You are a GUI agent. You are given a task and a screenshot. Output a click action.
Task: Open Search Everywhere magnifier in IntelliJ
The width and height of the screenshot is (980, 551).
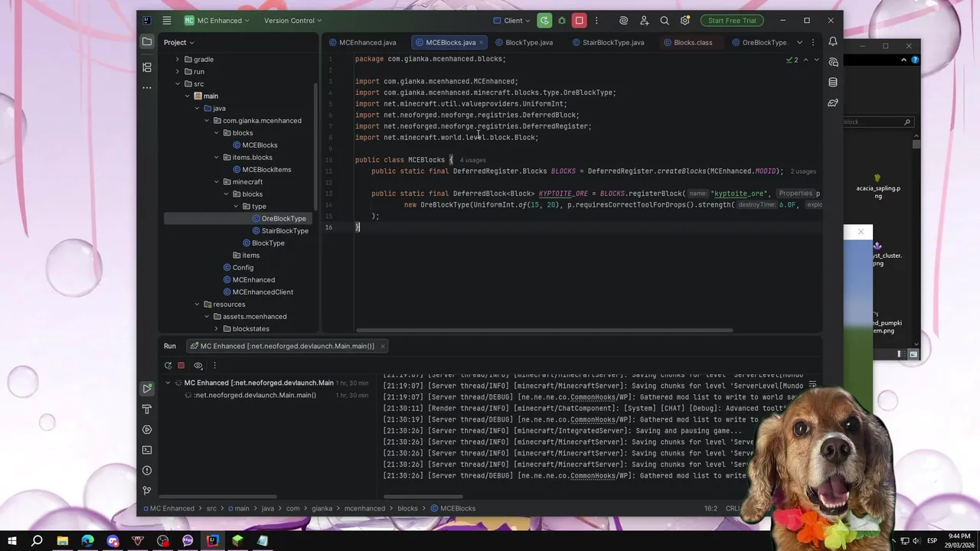665,21
